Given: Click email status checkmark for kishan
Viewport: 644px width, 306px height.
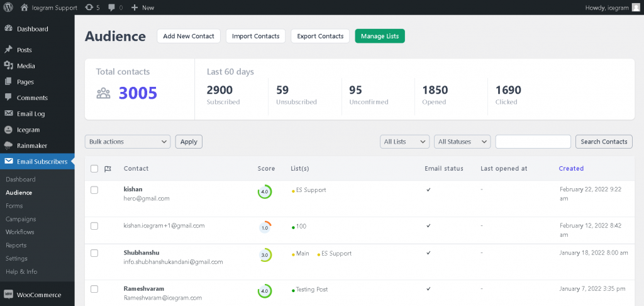Looking at the screenshot, I should coord(428,190).
